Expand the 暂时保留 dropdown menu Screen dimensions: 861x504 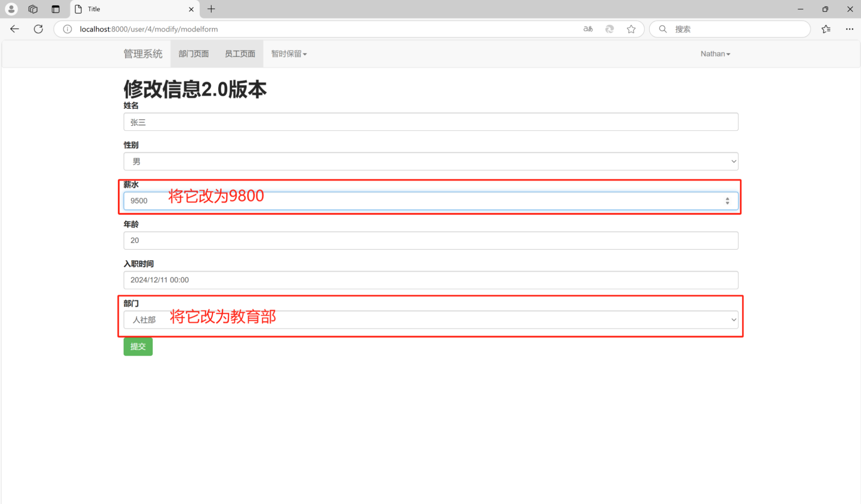(x=289, y=54)
